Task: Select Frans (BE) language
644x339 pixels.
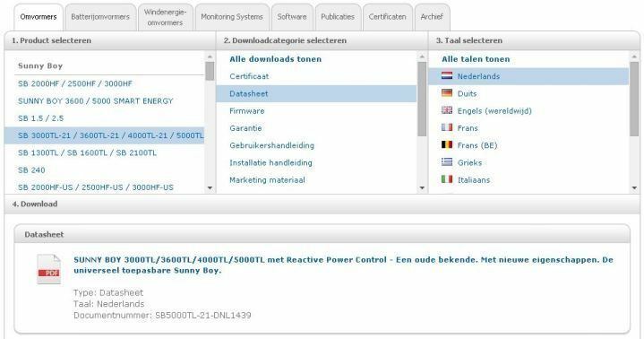Action: pos(477,145)
